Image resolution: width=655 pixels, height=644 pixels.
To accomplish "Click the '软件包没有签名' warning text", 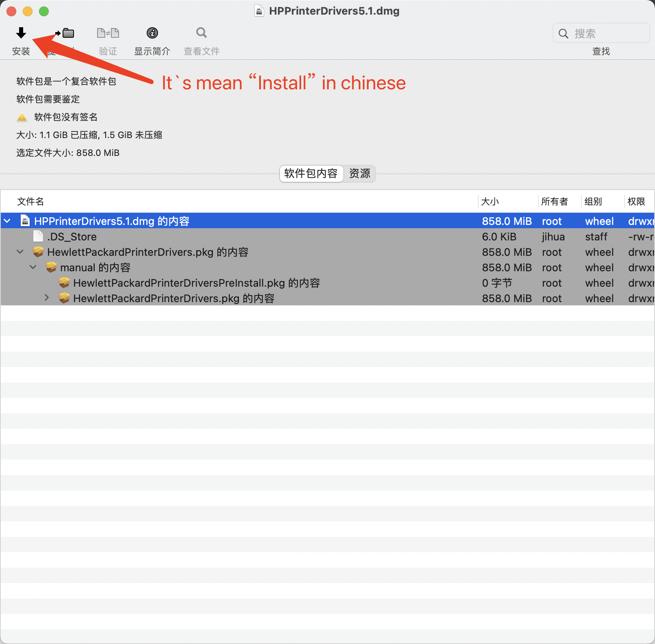I will [66, 117].
